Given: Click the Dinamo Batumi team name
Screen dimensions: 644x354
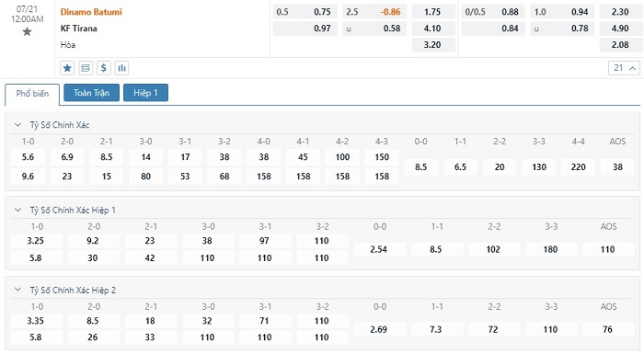Looking at the screenshot, I should (91, 12).
